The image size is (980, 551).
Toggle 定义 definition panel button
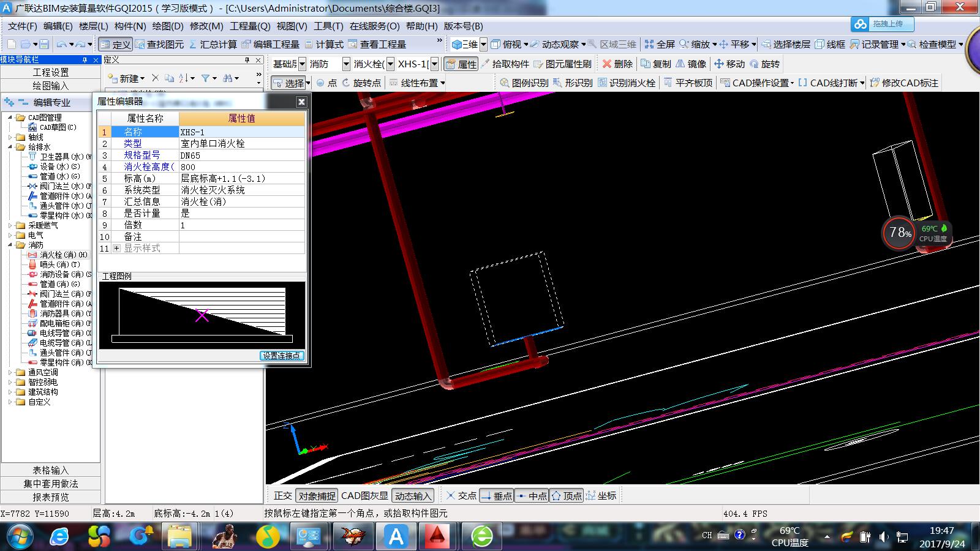115,44
